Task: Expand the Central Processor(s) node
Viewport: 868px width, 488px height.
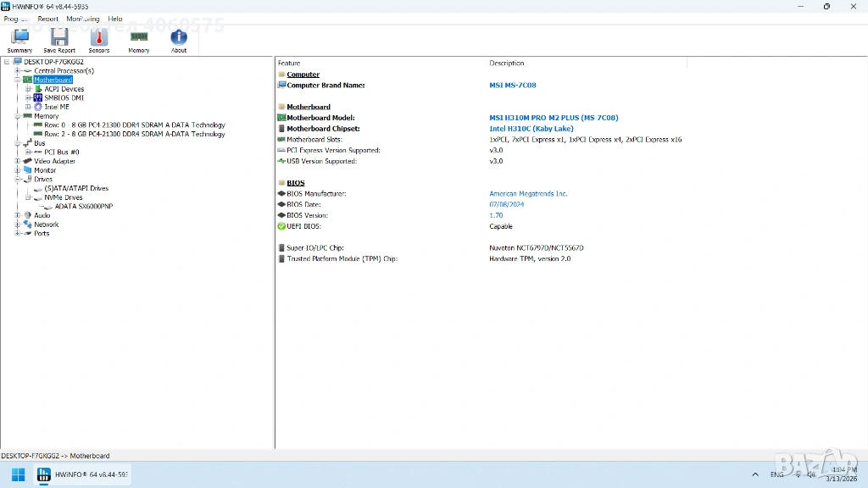Action: pos(17,71)
